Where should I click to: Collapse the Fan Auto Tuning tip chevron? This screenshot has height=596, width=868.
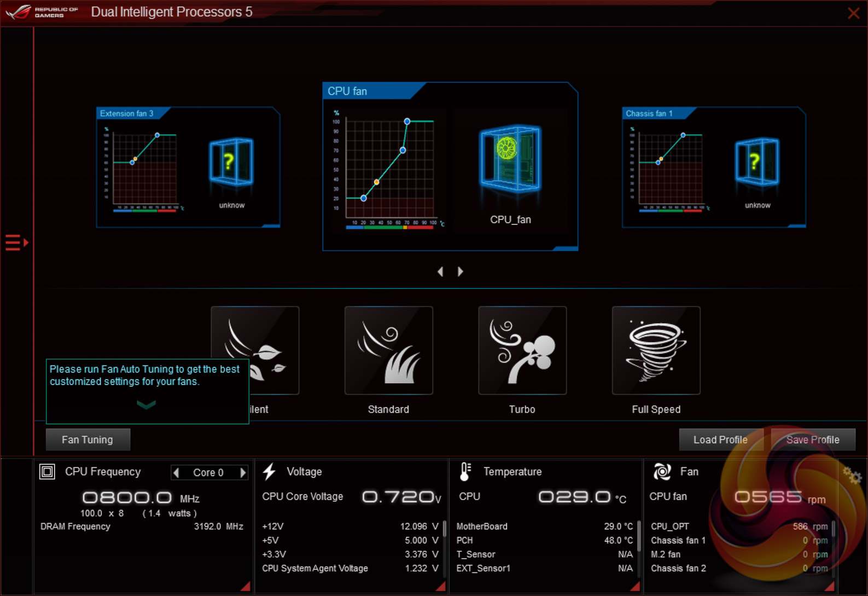click(x=146, y=404)
